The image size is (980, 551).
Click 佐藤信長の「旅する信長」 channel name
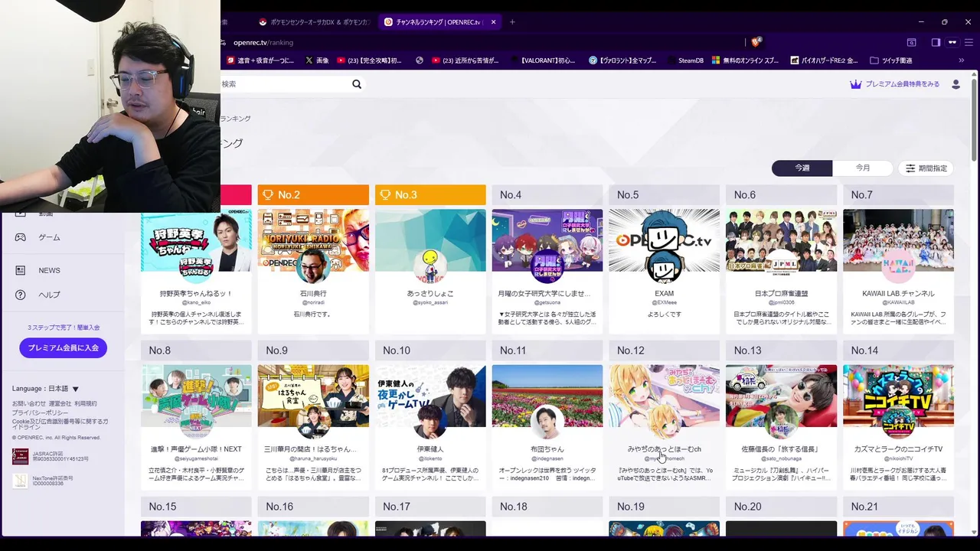tap(781, 449)
